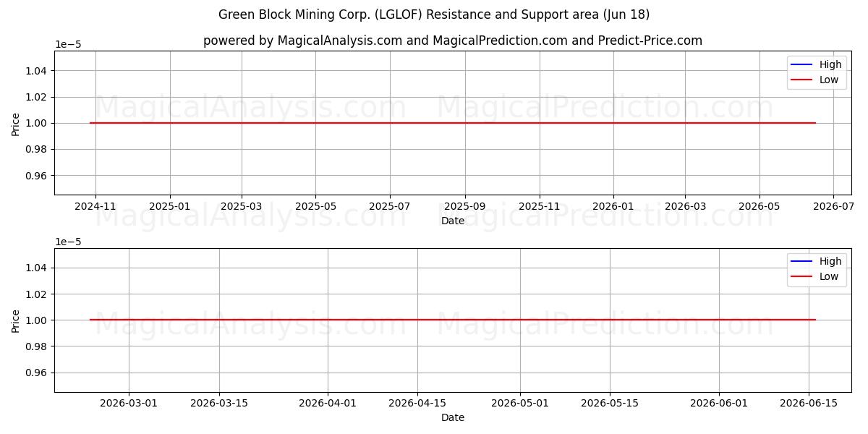Click the '1e−5' exponent label above the bottom chart

pos(68,241)
